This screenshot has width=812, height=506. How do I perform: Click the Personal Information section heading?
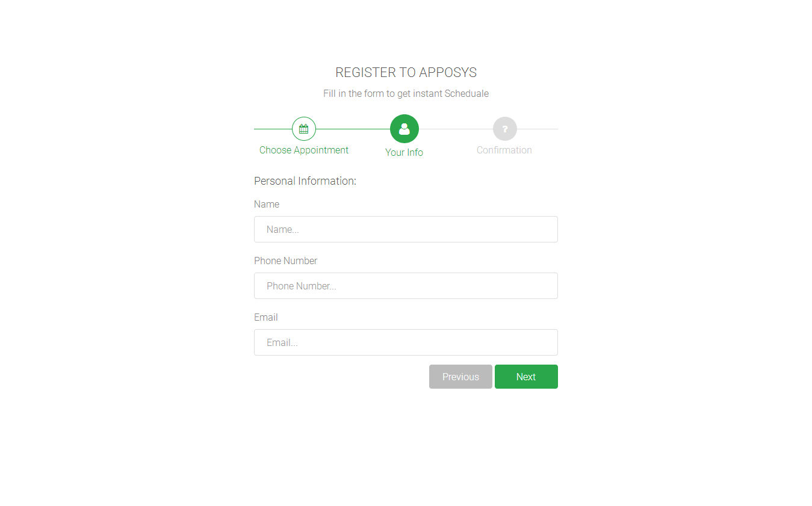pyautogui.click(x=305, y=181)
